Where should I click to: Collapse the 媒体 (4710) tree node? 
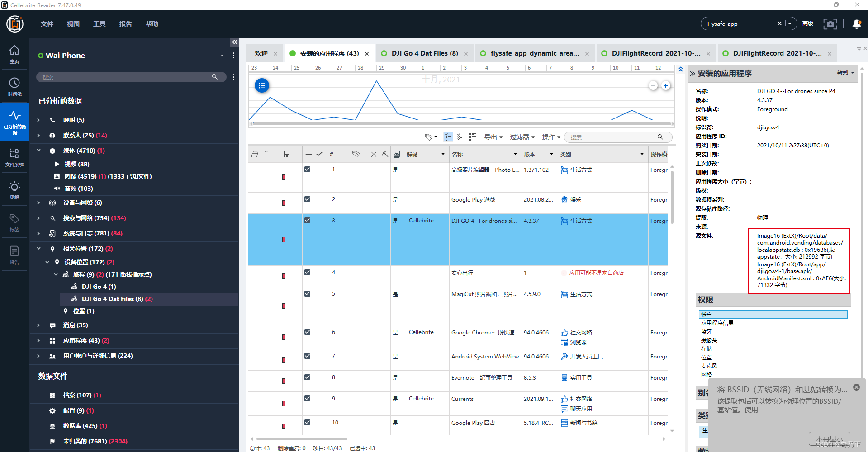tap(38, 151)
